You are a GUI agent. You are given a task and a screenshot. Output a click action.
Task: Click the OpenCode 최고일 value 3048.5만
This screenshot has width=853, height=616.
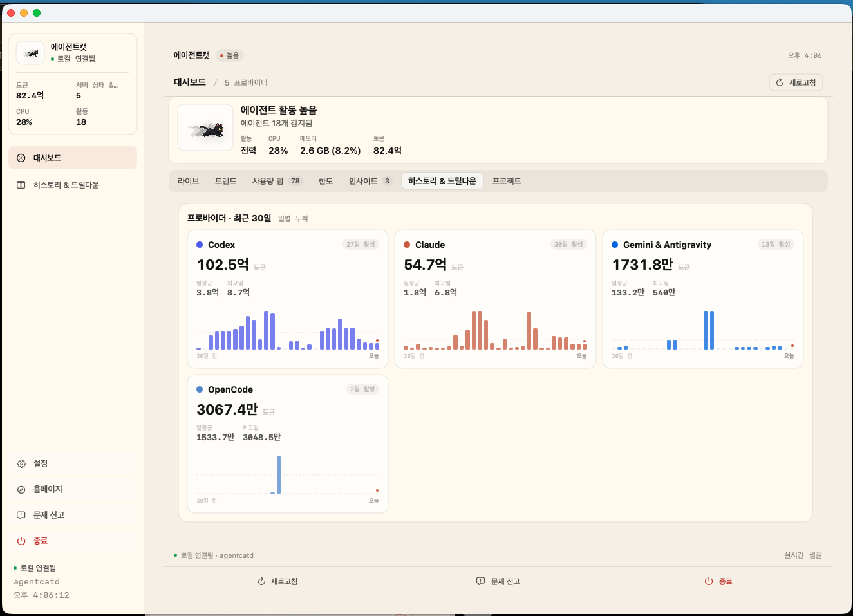(x=261, y=437)
